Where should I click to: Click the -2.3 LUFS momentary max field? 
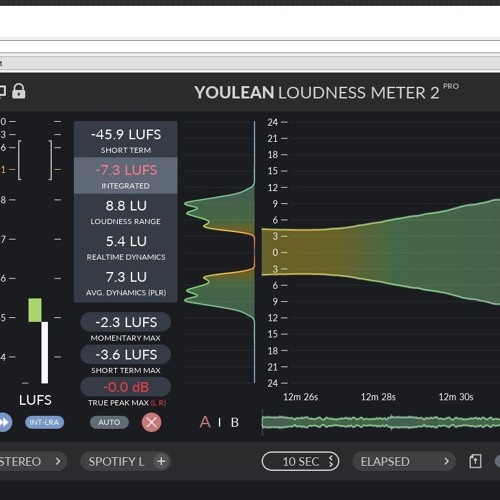126,322
